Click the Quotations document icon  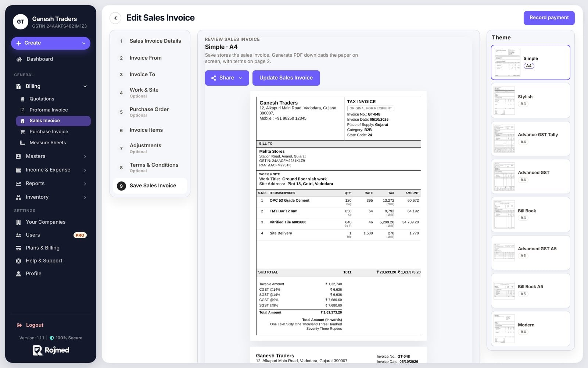pos(22,99)
